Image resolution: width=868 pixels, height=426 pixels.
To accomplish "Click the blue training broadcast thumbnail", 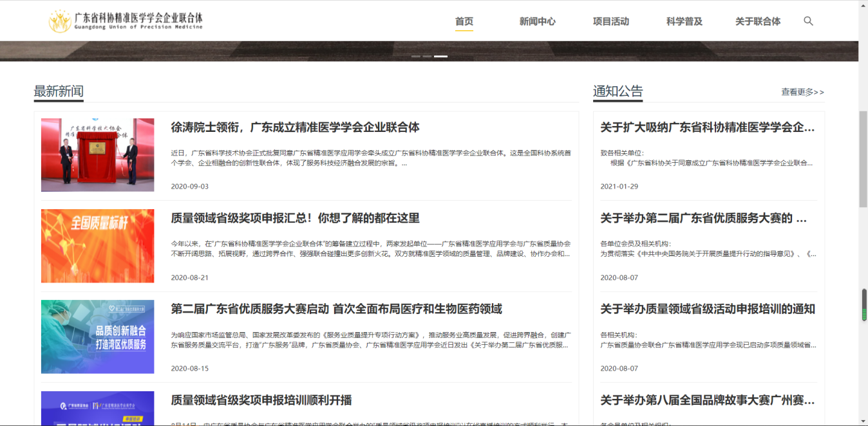I will pyautogui.click(x=98, y=408).
